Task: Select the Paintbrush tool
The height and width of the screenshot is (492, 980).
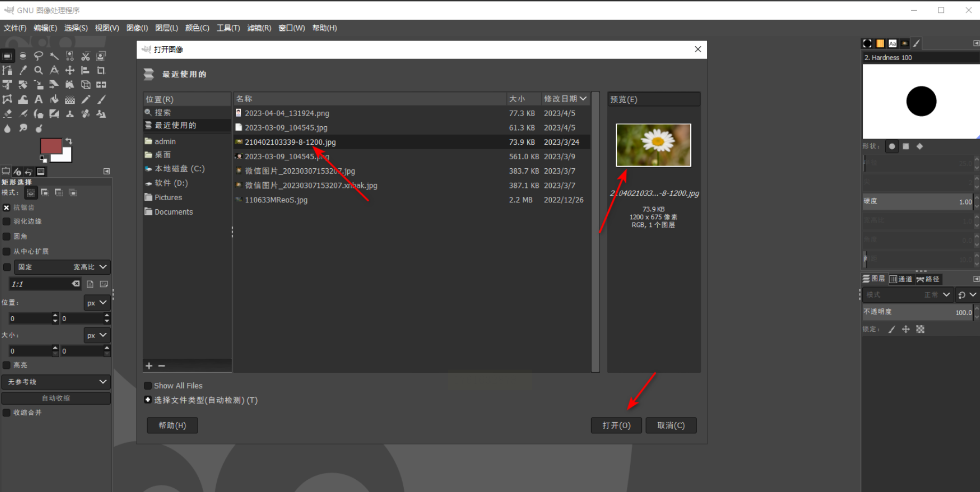Action: click(101, 100)
